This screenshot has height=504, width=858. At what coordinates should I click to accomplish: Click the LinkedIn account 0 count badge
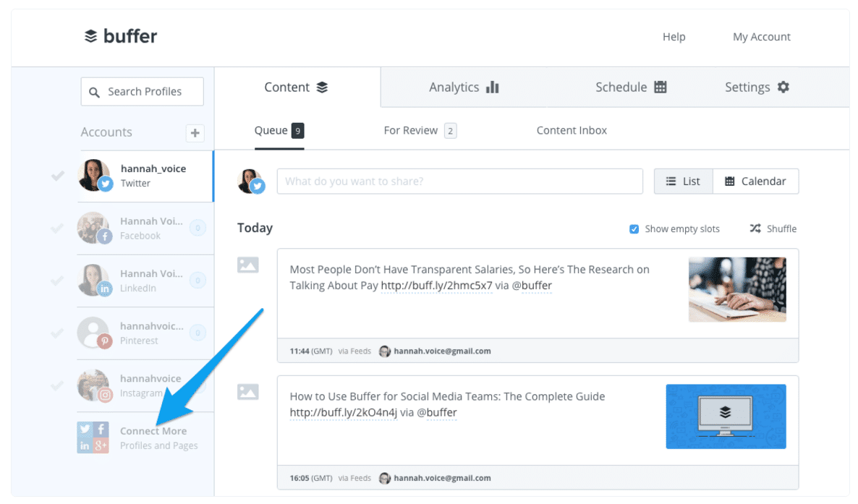pos(197,281)
